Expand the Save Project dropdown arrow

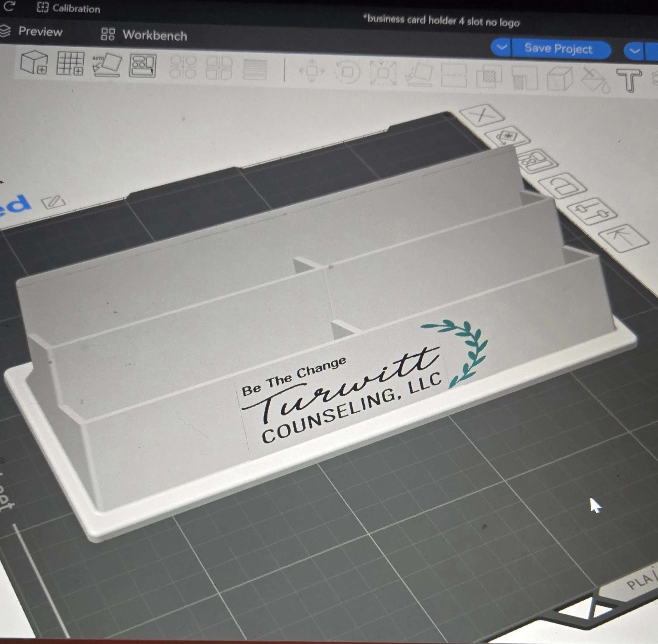[501, 48]
